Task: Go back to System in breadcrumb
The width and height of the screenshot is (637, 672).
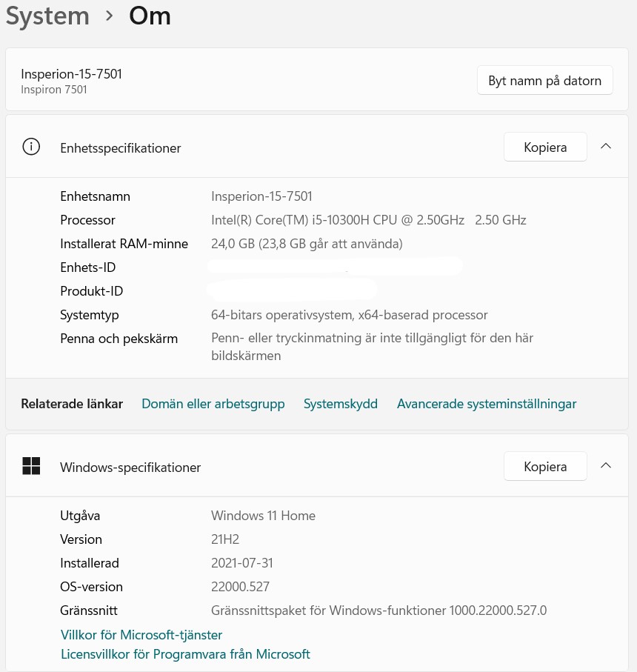Action: 47,16
